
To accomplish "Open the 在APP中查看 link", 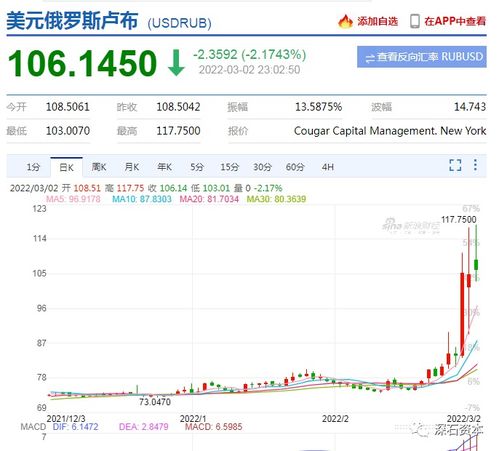I will click(455, 22).
